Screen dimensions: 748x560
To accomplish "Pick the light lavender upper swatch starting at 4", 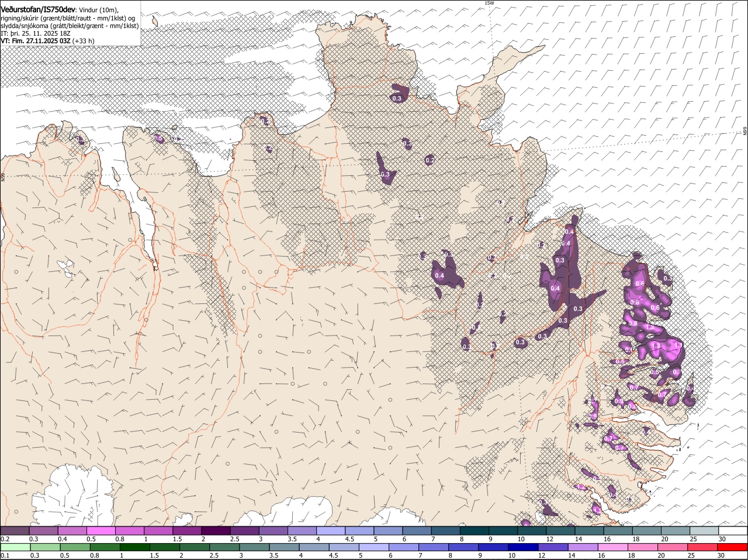I will coord(331,531).
